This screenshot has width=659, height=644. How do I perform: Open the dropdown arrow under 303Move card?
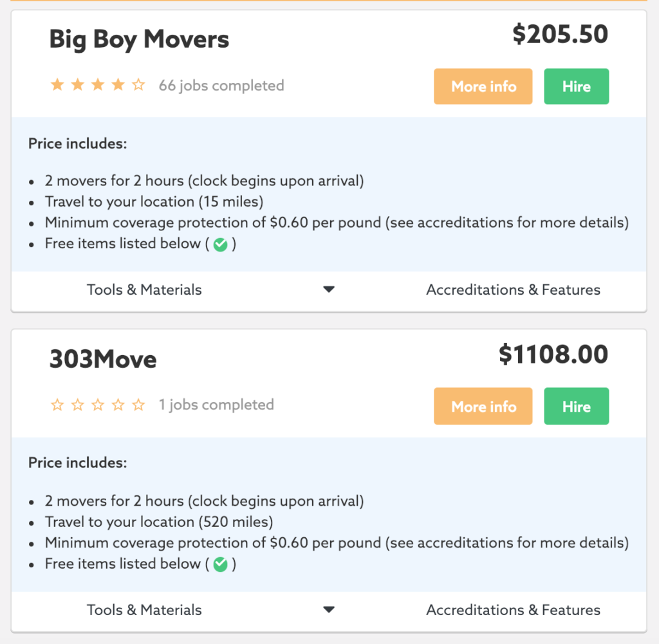(329, 609)
